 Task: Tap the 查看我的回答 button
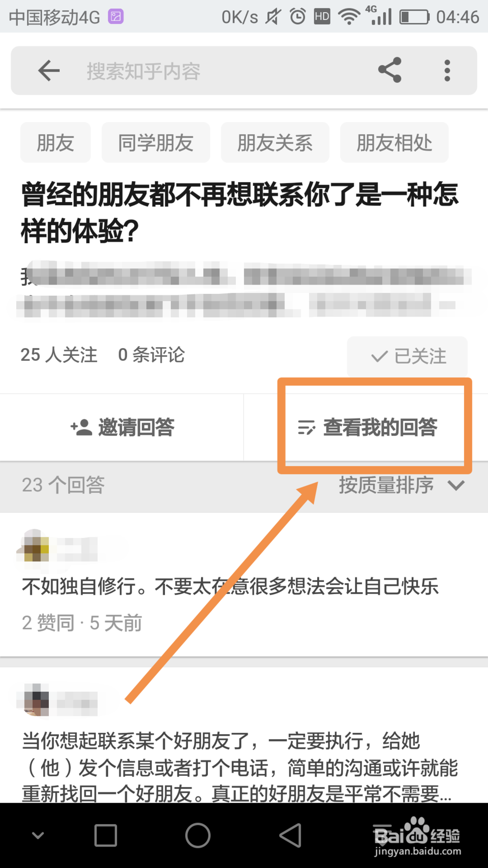coord(367,427)
